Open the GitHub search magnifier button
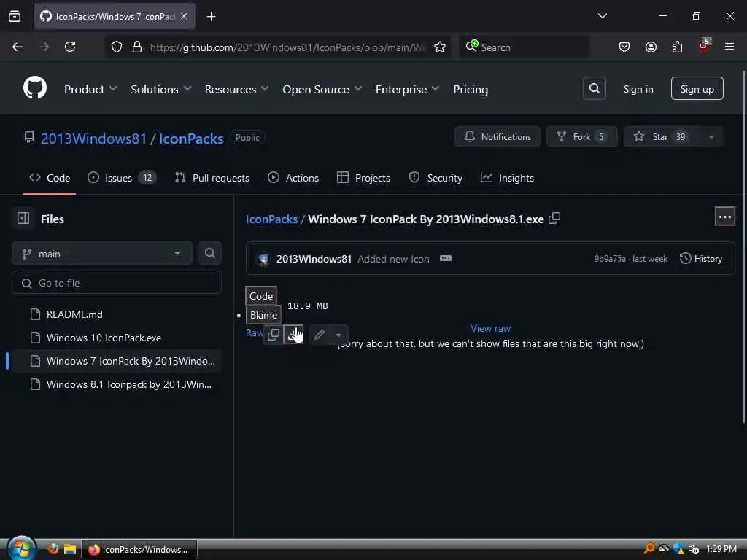This screenshot has width=747, height=560. (594, 88)
